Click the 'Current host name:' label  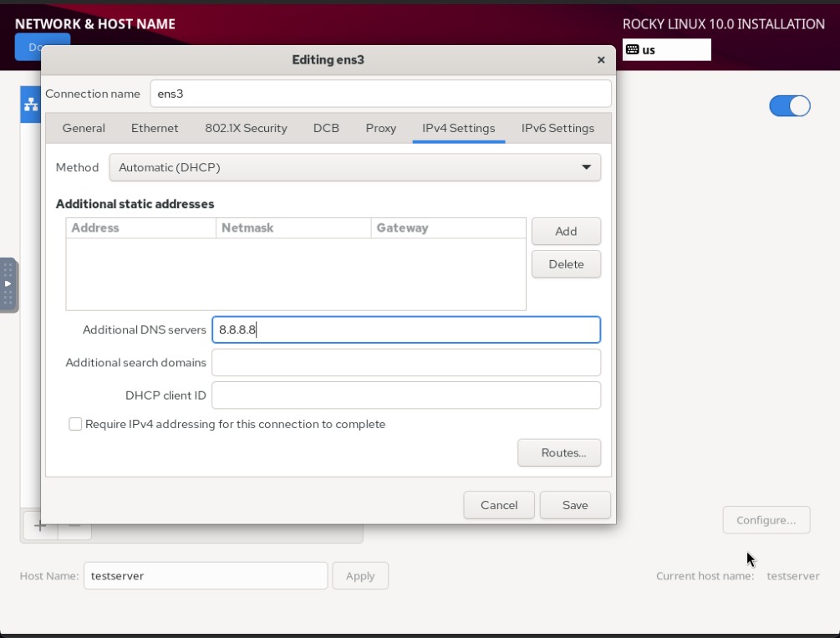pyautogui.click(x=705, y=576)
